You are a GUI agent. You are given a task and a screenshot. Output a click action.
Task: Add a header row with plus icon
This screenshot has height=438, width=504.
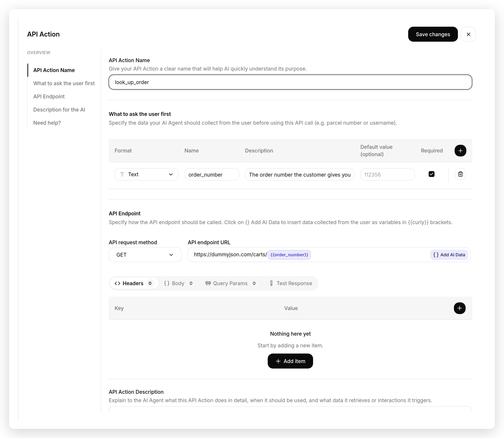click(460, 308)
